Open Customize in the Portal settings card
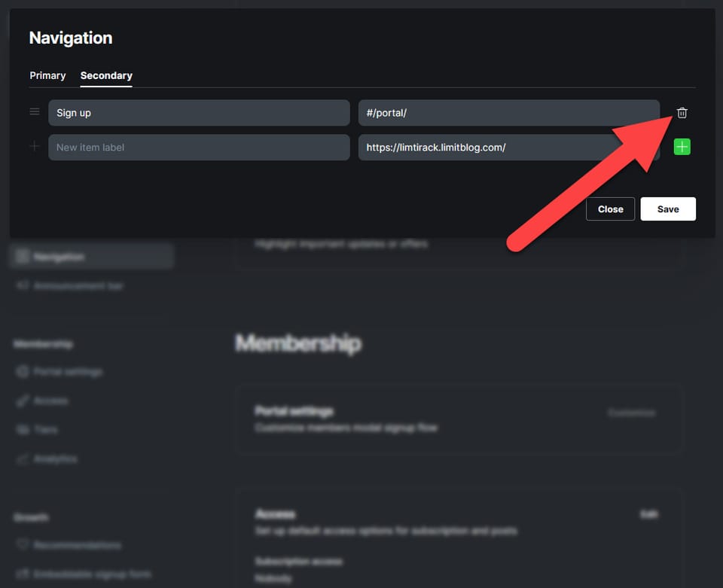This screenshot has height=588, width=723. coord(631,413)
